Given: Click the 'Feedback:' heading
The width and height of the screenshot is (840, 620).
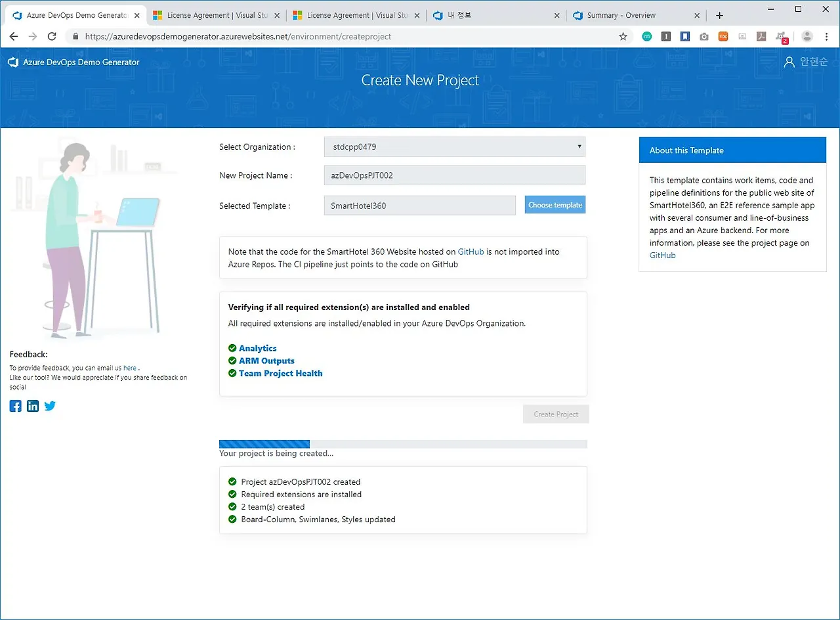Looking at the screenshot, I should [x=29, y=355].
